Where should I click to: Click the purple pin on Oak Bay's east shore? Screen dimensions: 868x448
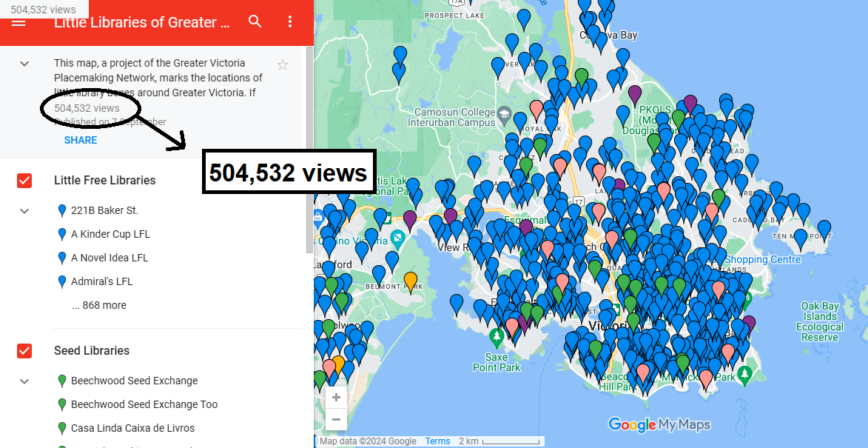[x=749, y=324]
